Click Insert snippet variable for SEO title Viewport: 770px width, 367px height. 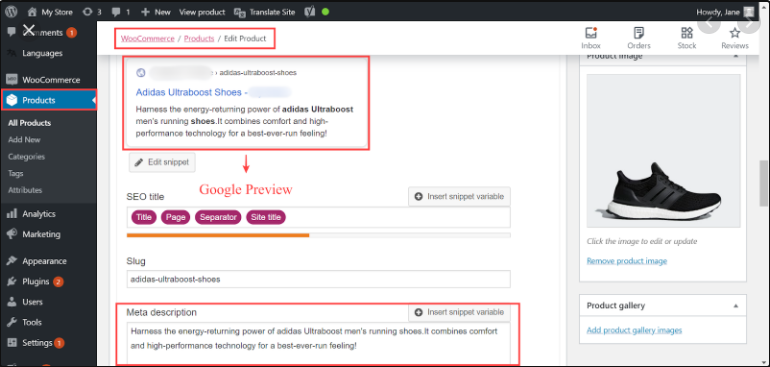click(459, 196)
